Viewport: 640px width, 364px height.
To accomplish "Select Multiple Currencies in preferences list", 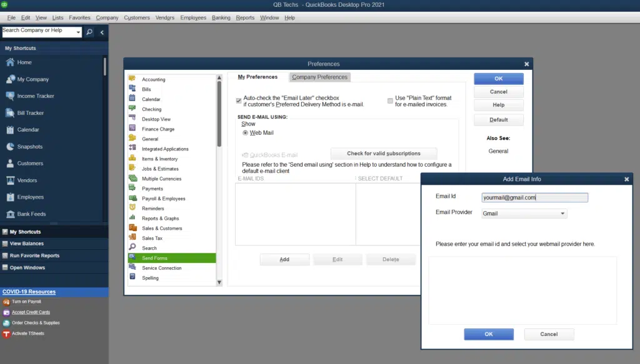I will 162,179.
